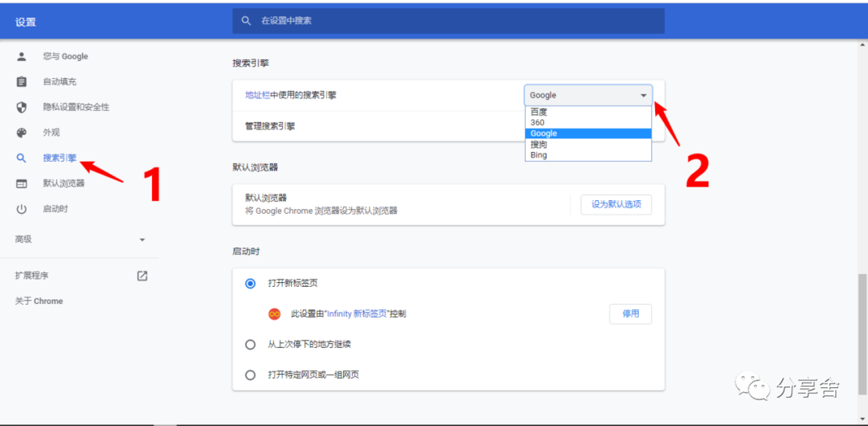Click the person icon beside 您与 Google

click(x=22, y=56)
